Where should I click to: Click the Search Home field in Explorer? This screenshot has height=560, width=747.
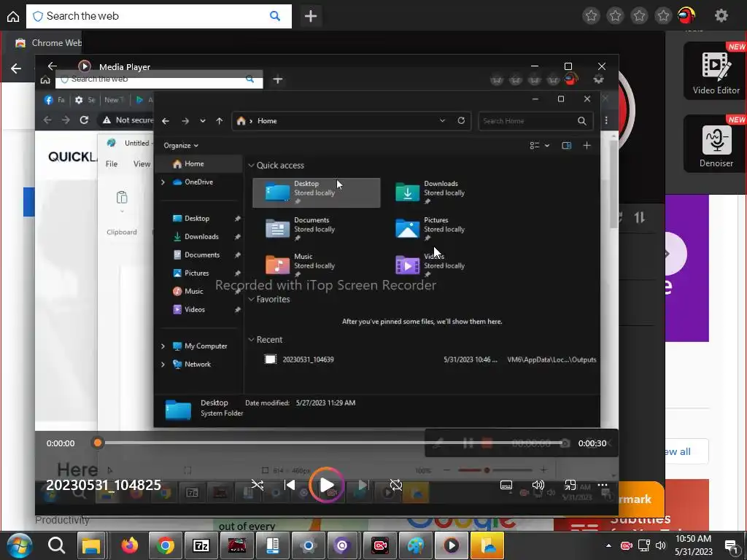click(535, 121)
